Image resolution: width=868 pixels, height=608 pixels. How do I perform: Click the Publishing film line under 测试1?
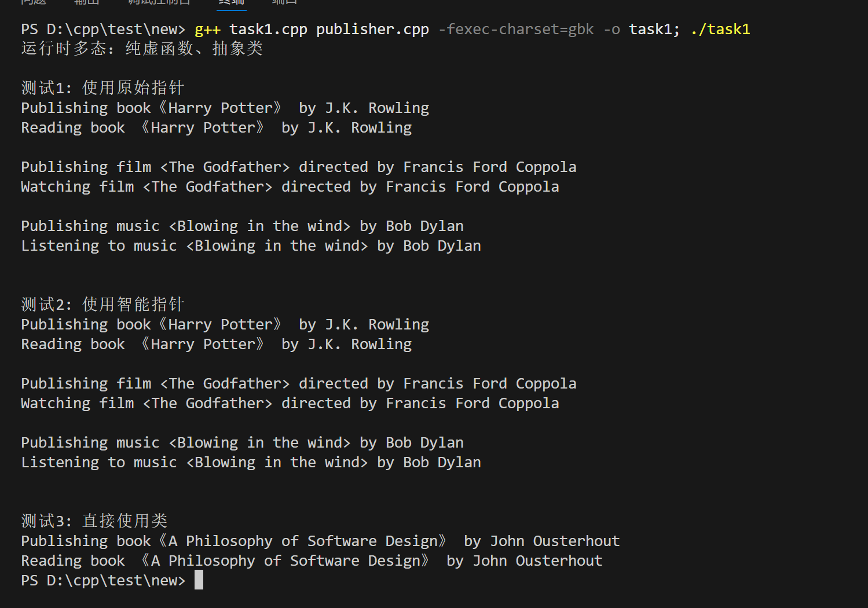point(298,167)
